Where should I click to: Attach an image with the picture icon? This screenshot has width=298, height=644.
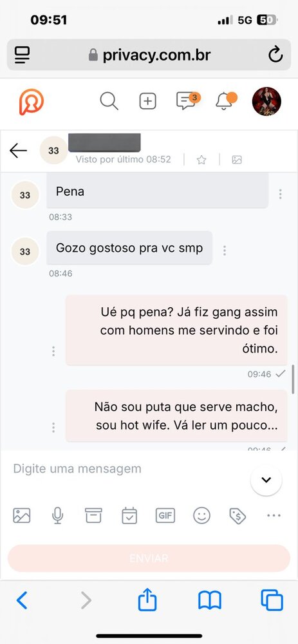click(22, 515)
